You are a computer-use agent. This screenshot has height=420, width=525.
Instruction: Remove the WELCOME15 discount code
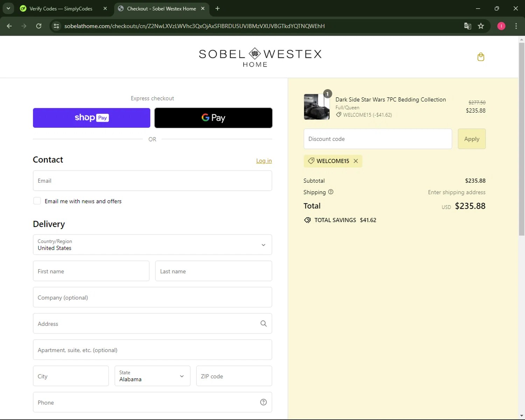click(356, 161)
